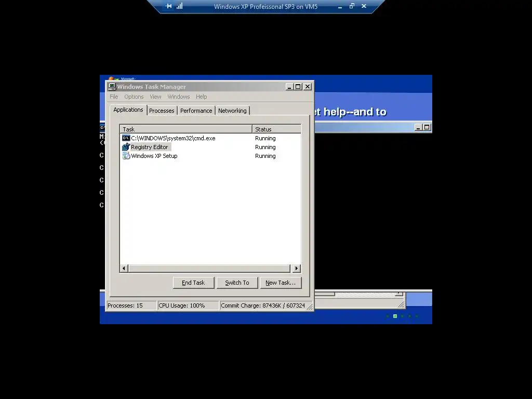Click the Commit Charge status entry

click(263, 305)
